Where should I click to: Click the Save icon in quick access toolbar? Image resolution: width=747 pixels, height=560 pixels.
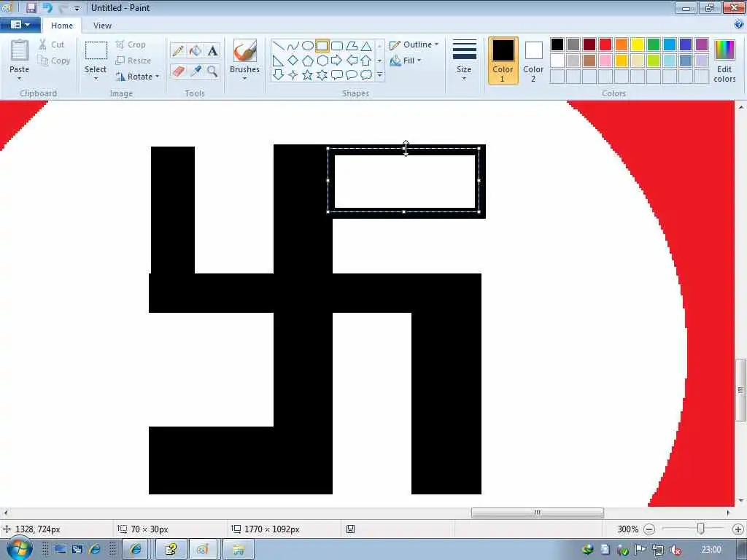[x=31, y=7]
